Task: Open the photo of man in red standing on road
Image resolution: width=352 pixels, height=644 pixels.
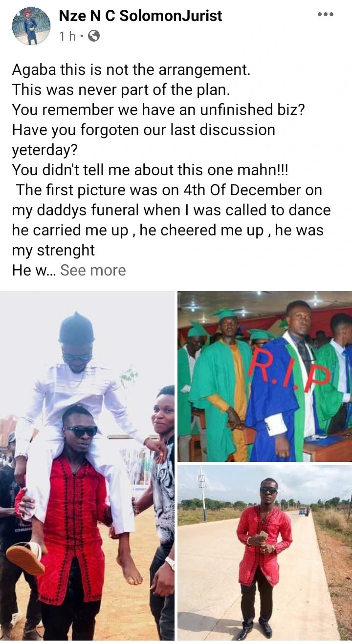Action: tap(264, 553)
